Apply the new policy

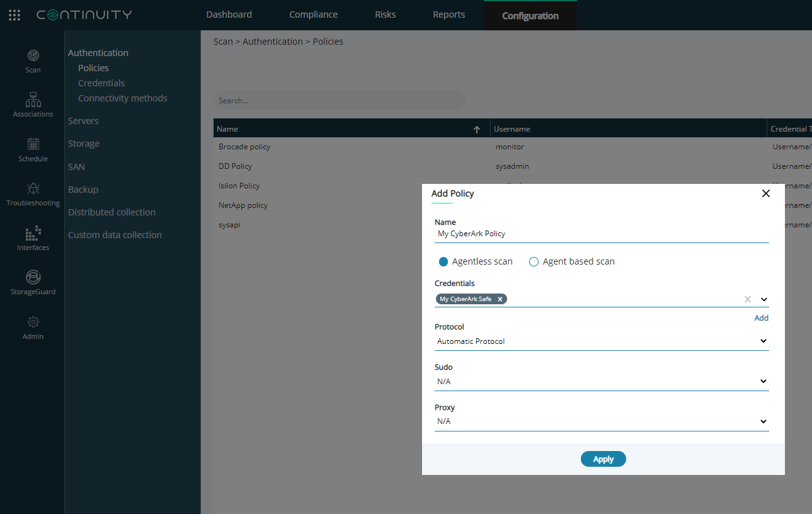coord(603,459)
